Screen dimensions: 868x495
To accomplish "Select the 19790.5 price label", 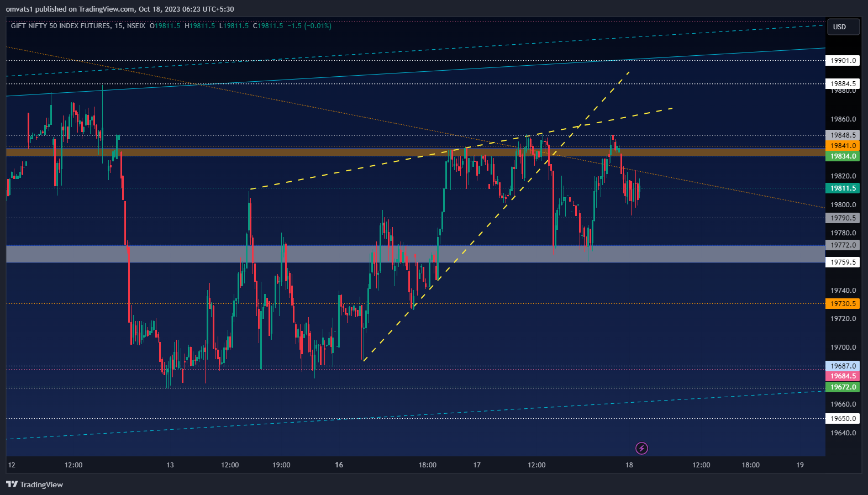I will click(843, 218).
